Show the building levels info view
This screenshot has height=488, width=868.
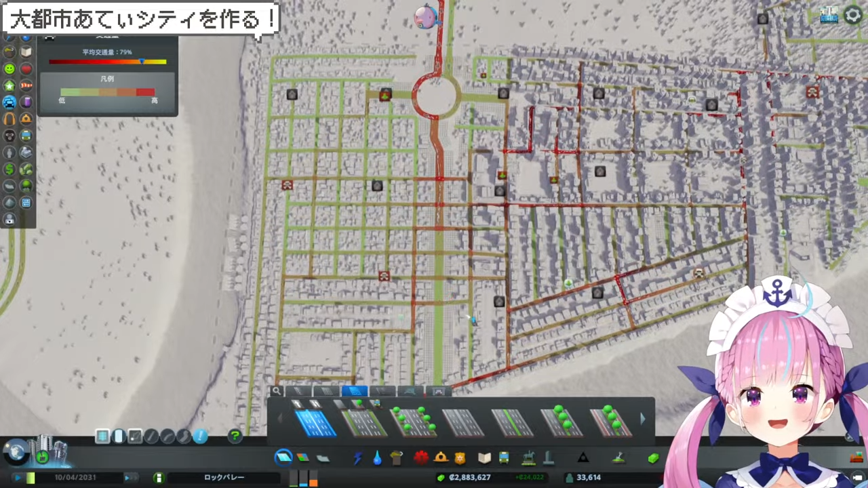tap(9, 85)
